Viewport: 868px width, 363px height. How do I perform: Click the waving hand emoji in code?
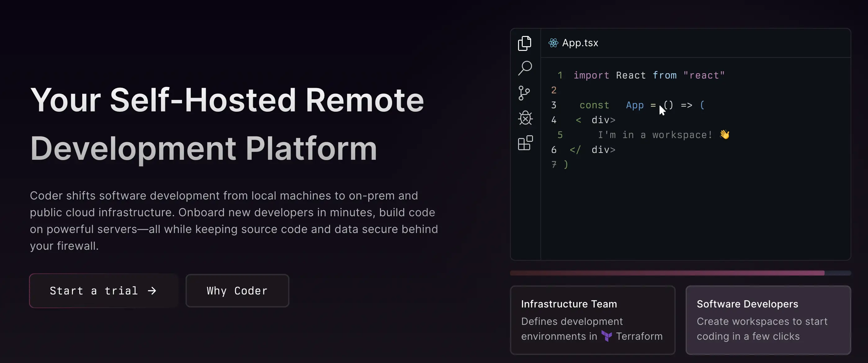[x=724, y=134]
